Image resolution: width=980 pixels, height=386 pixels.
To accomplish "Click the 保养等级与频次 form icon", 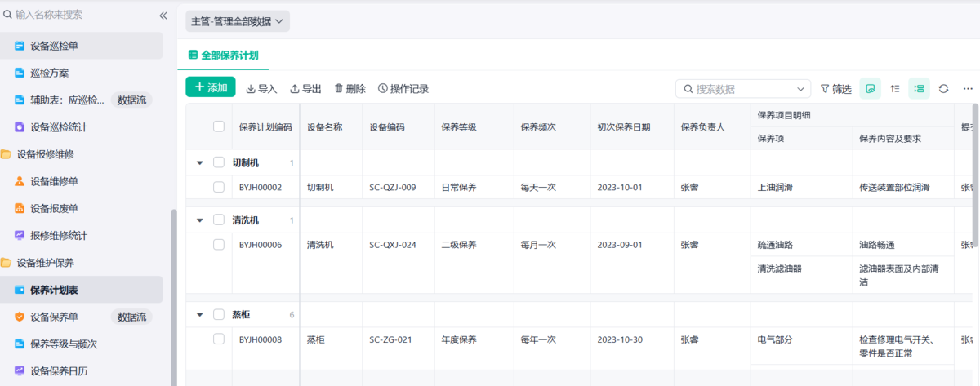I will point(20,344).
